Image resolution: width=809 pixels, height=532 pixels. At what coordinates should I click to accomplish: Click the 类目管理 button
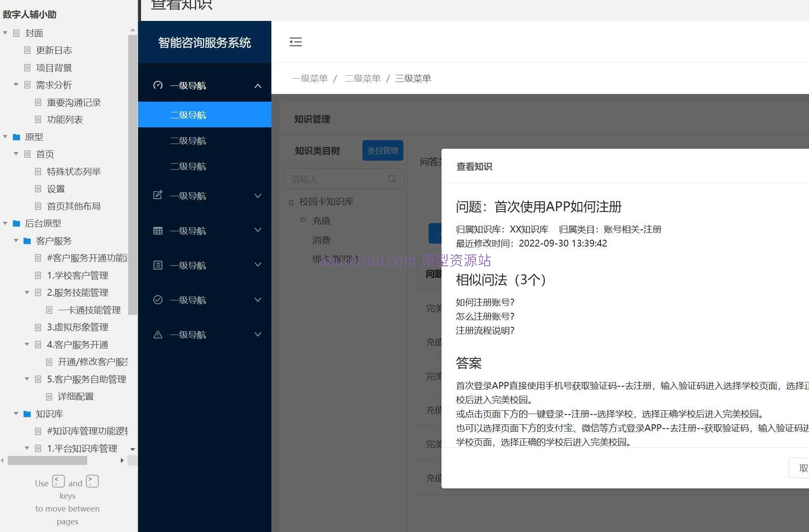click(382, 150)
